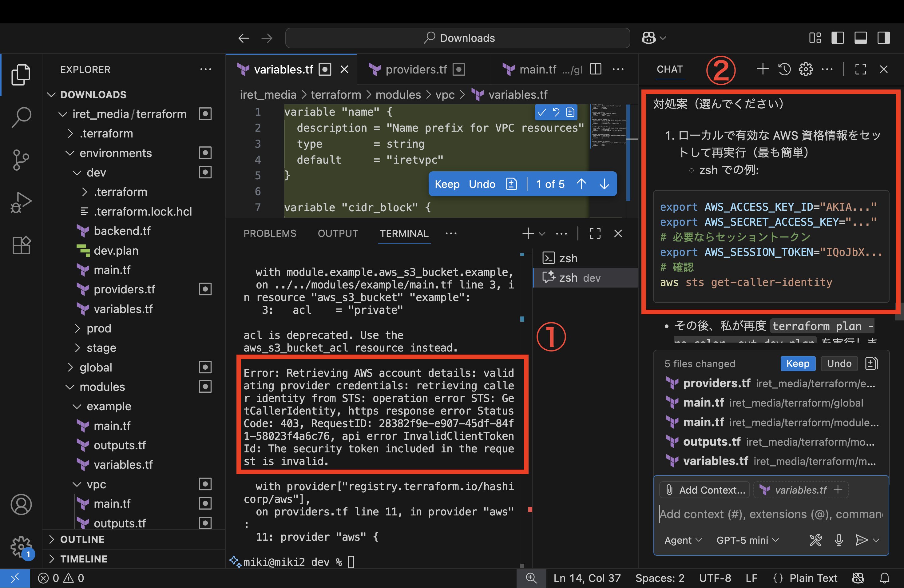This screenshot has height=588, width=904.
Task: Click the microphone voice input icon
Action: tap(839, 540)
